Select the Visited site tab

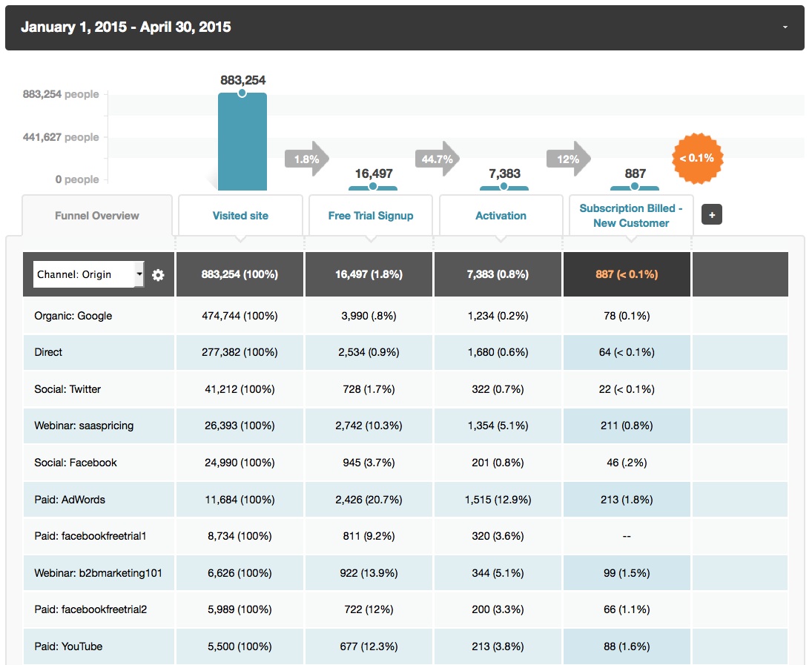click(x=240, y=216)
